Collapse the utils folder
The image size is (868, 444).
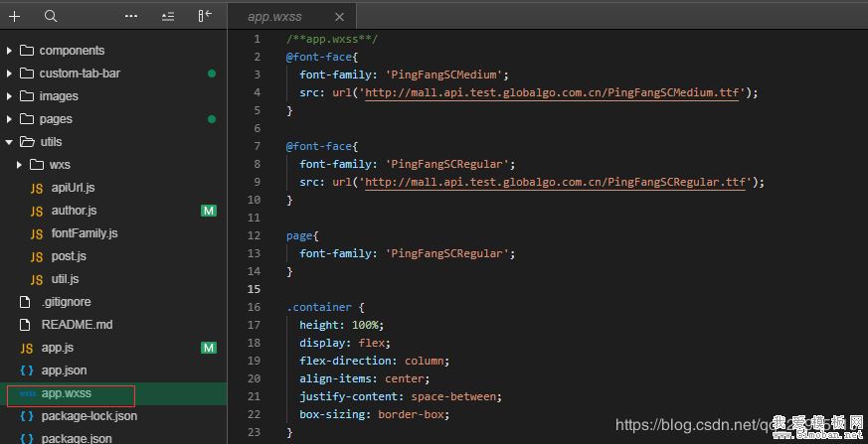pos(50,142)
